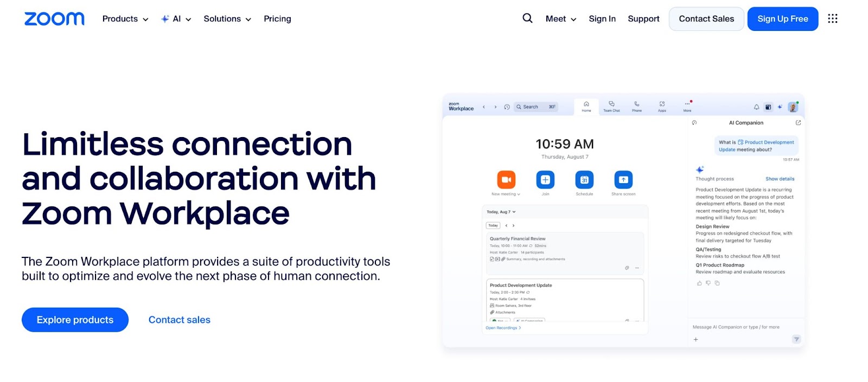The height and width of the screenshot is (382, 868).
Task: Click the history clock icon near Search
Action: click(507, 107)
